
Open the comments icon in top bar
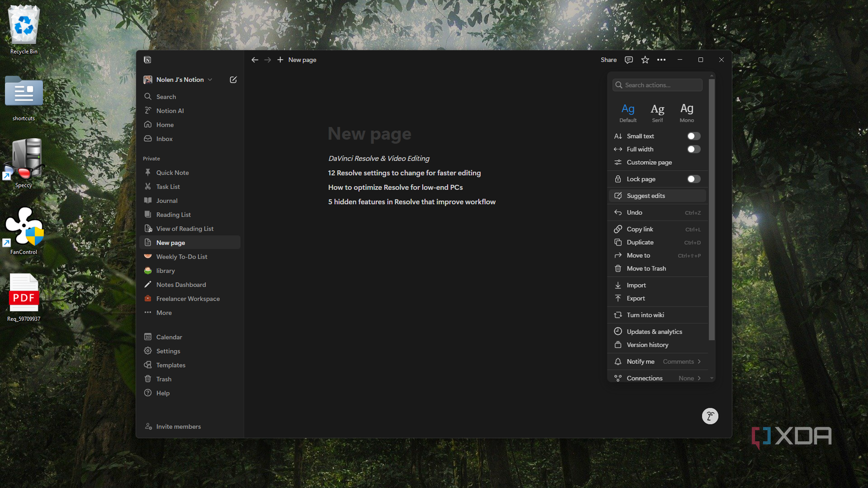[628, 60]
